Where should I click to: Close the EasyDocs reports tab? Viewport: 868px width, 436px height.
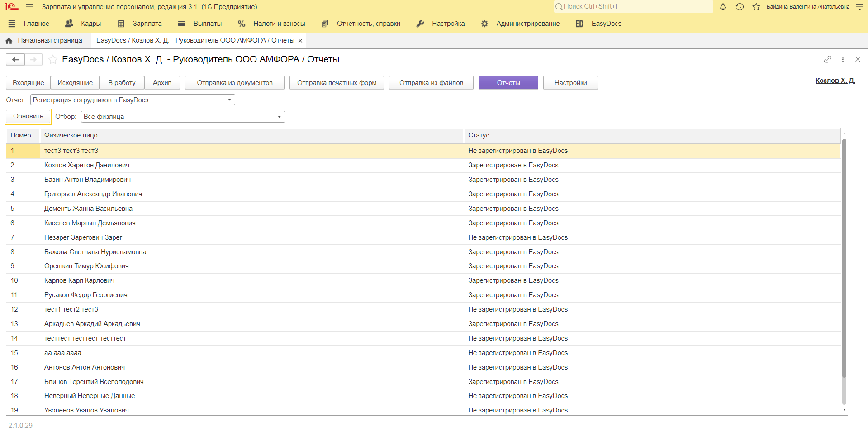pos(300,41)
